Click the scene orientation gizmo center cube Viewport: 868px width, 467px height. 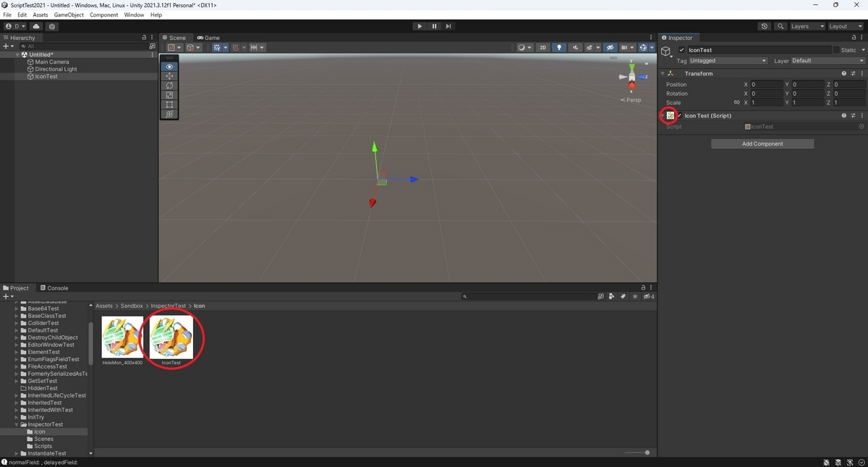pos(631,76)
